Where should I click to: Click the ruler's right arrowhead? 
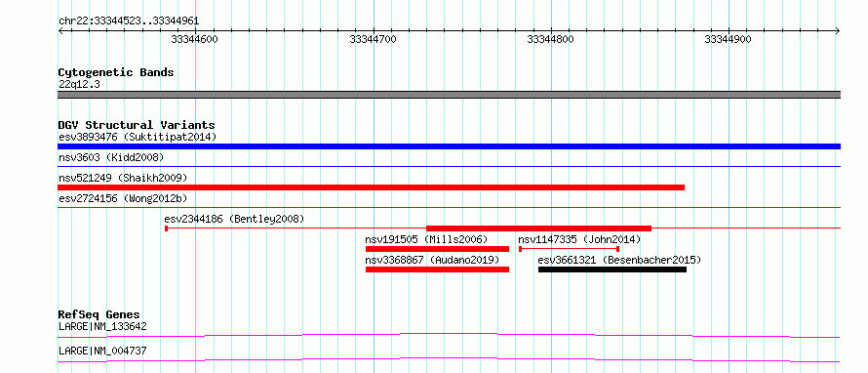838,31
